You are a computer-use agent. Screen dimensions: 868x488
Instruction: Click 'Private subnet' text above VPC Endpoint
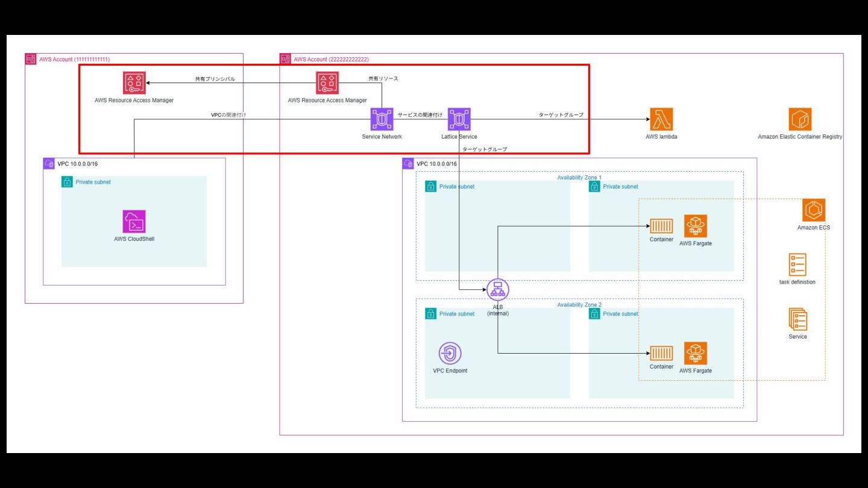457,314
